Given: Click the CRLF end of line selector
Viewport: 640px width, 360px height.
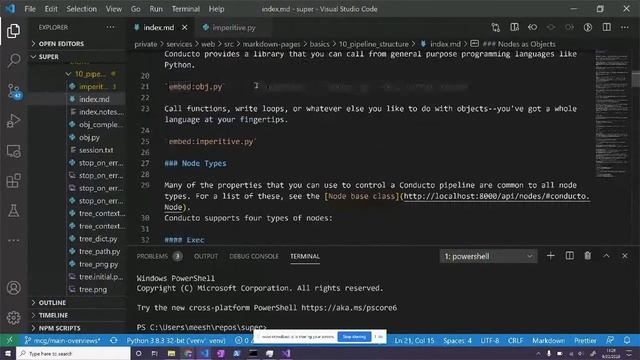Looking at the screenshot, I should tap(515, 340).
